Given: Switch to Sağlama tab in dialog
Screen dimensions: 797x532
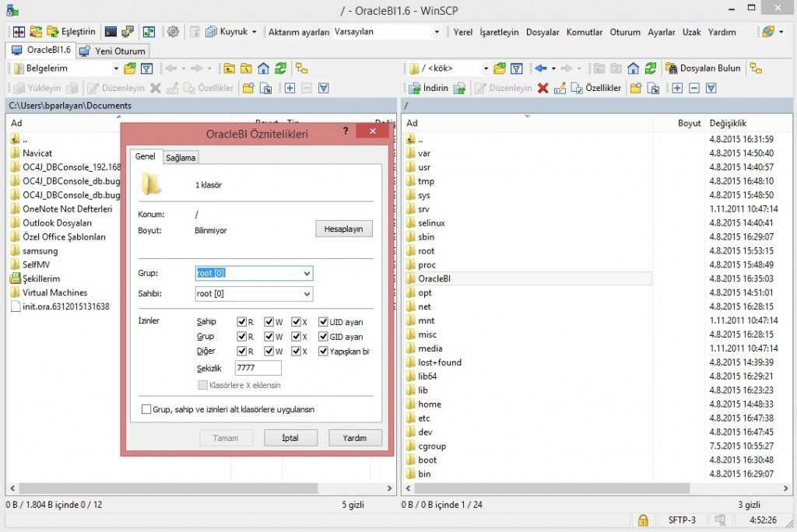Looking at the screenshot, I should [181, 158].
